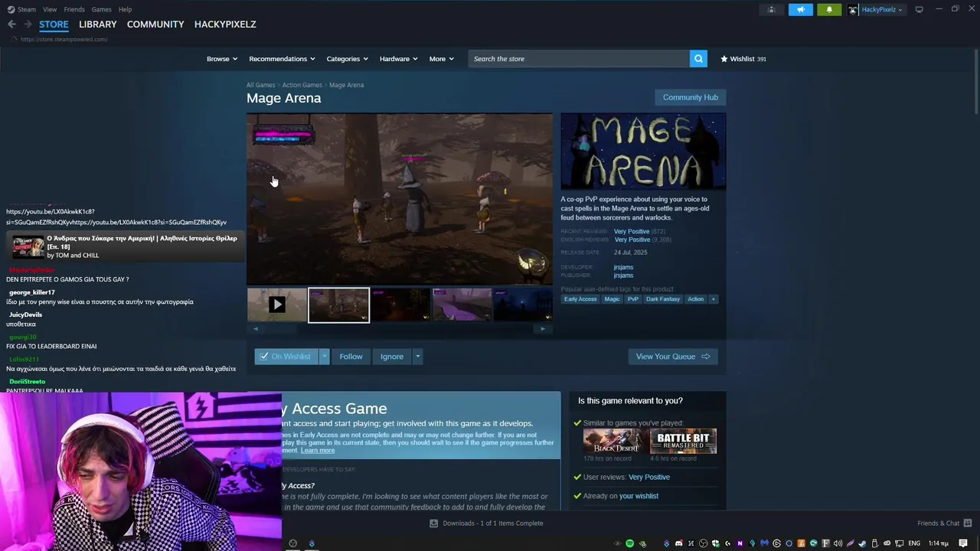Screen dimensions: 980x551
Task: Click the Early Access tag
Action: point(580,299)
